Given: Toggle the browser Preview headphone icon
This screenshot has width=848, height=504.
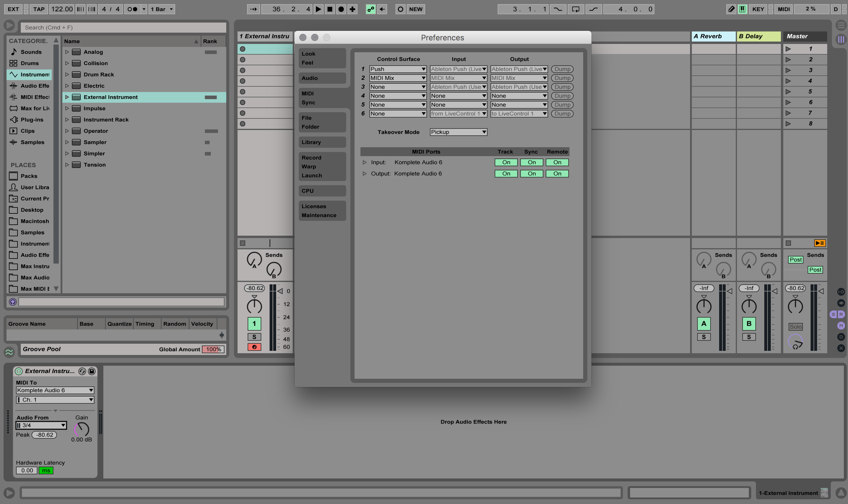Looking at the screenshot, I should [12, 302].
